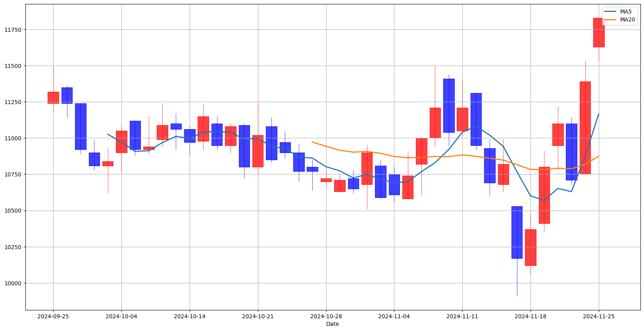
Task: Click the 11250 y-axis tick label
Action: [13, 102]
